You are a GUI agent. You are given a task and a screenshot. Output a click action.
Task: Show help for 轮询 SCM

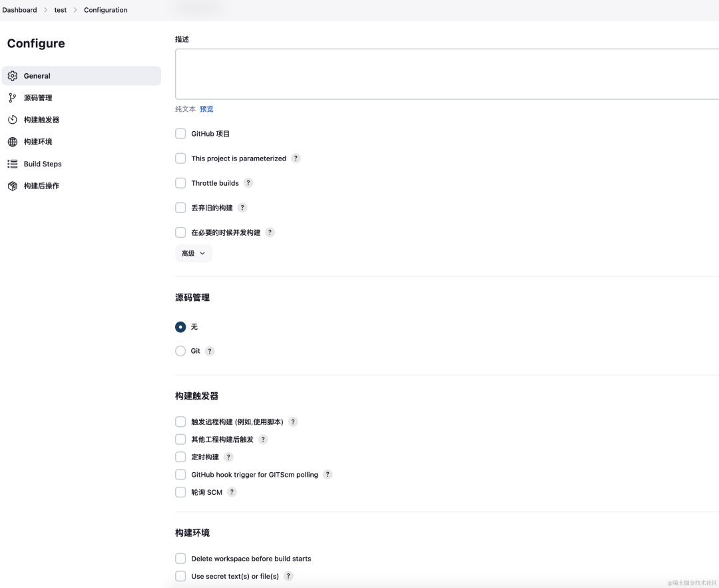(232, 492)
